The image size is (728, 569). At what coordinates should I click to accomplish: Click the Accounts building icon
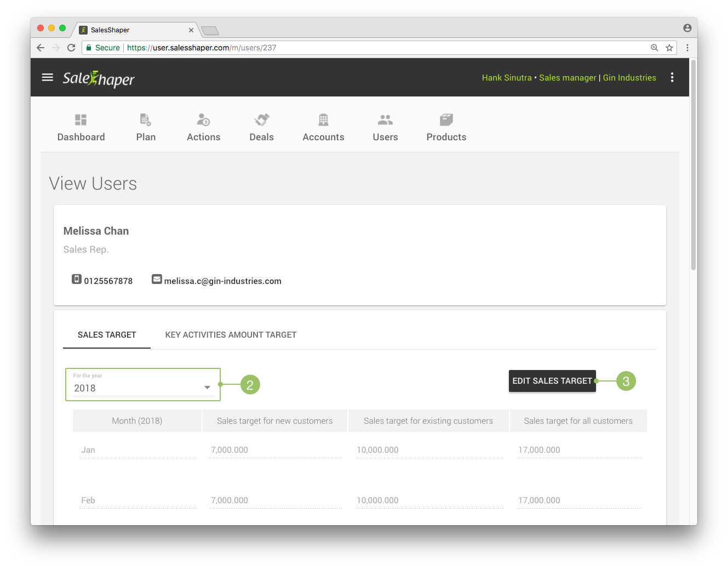pyautogui.click(x=324, y=120)
